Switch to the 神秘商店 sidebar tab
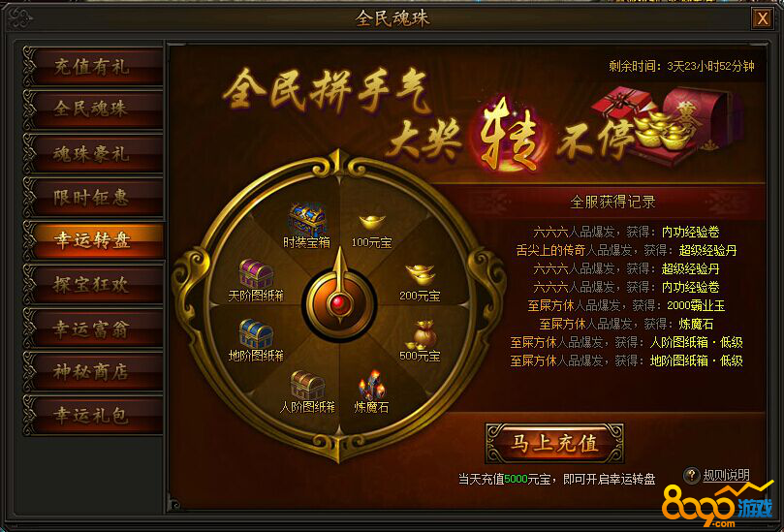784x532 pixels. pos(93,372)
